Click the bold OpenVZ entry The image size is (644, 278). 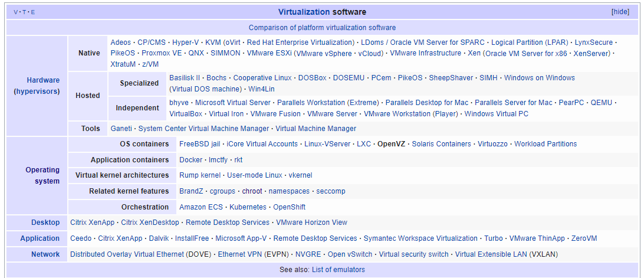click(x=392, y=144)
